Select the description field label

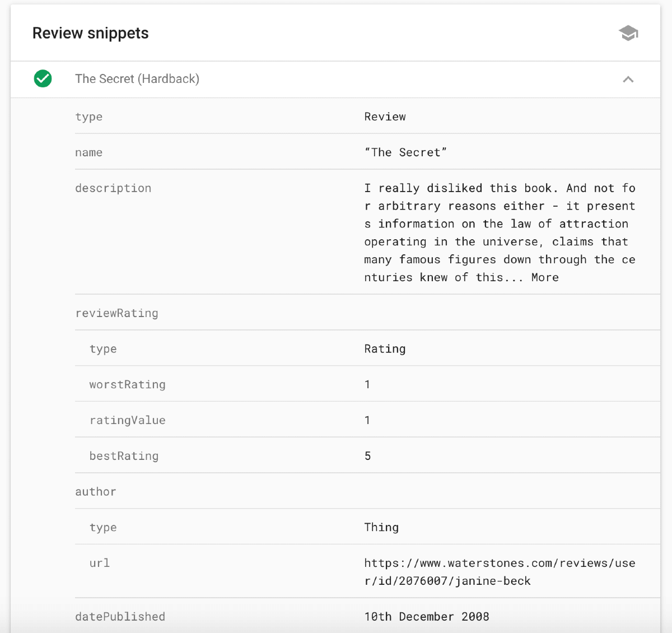113,188
